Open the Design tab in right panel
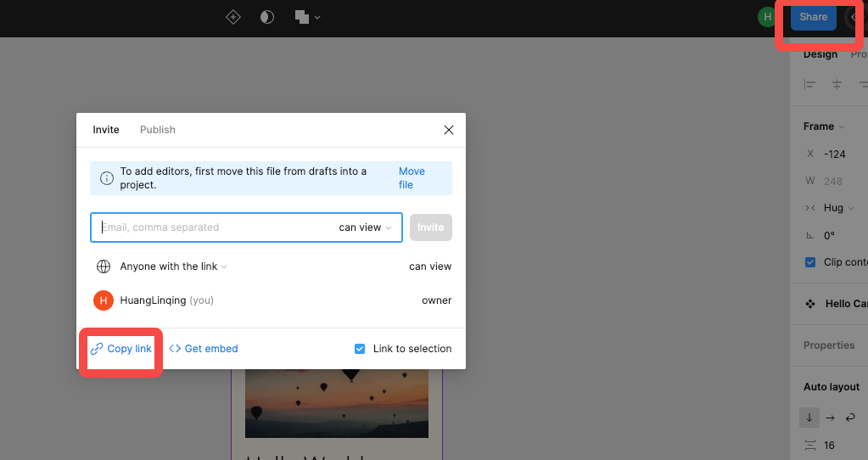The height and width of the screenshot is (460, 868). 820,54
